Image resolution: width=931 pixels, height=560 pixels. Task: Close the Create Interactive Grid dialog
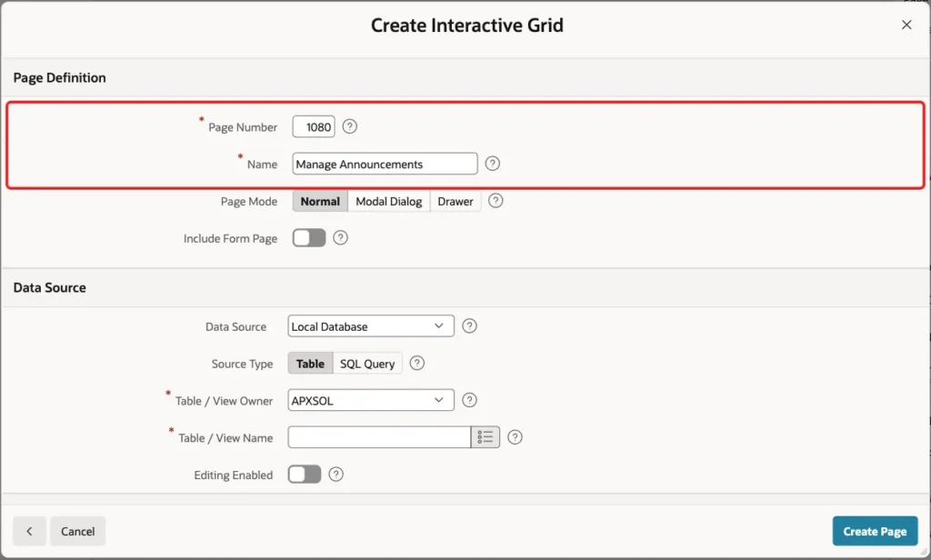906,25
